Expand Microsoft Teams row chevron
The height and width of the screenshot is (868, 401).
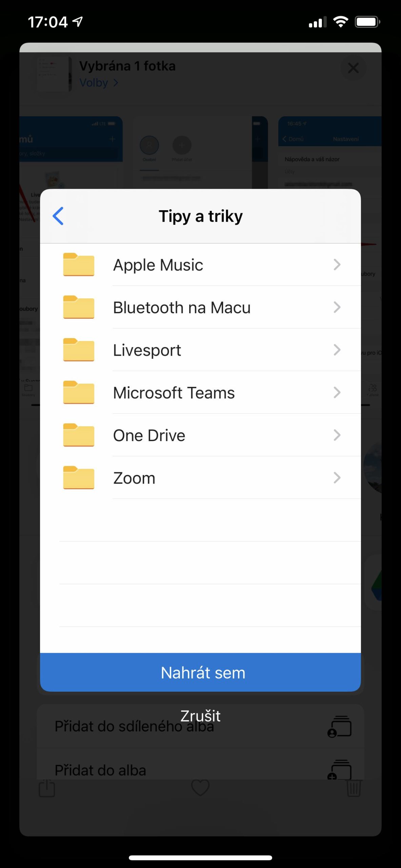337,392
